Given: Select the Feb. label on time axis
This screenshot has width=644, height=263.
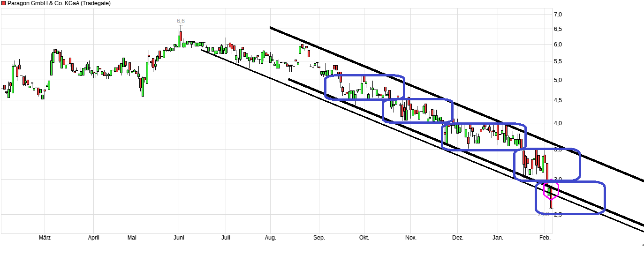Looking at the screenshot, I should 545,238.
